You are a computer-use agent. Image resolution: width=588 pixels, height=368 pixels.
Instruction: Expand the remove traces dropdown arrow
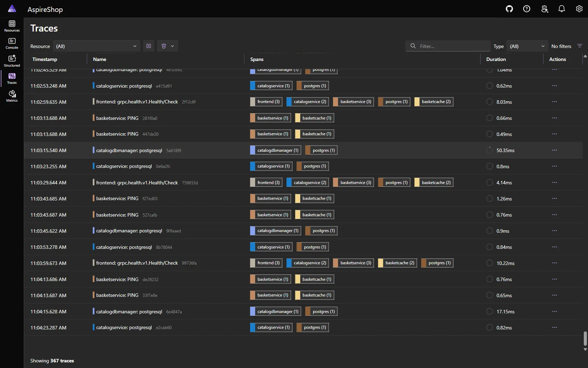(172, 46)
